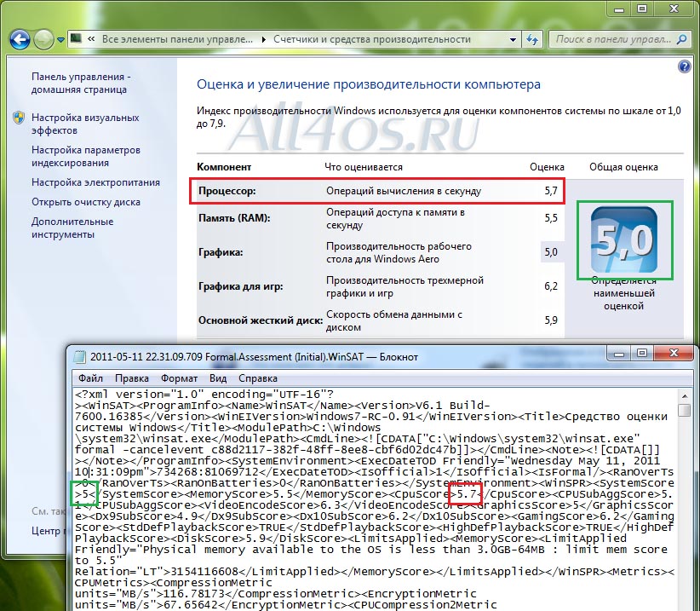Viewport: 700px width, 611px height.
Task: Open the blue Help question mark
Action: (684, 67)
